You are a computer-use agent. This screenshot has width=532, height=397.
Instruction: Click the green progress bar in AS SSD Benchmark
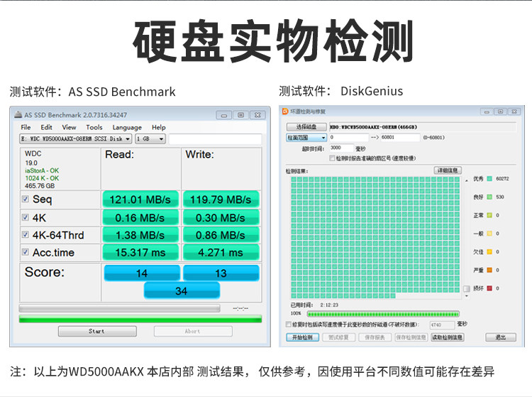point(140,319)
